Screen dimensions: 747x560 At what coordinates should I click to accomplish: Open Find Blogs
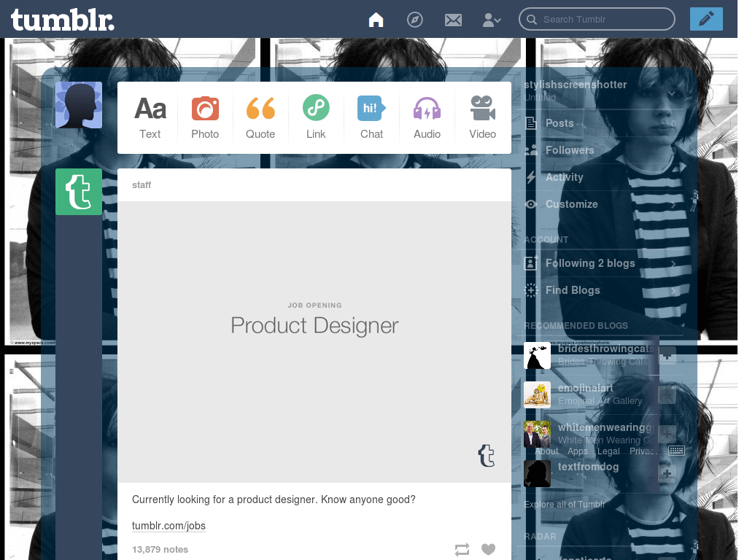(600, 290)
